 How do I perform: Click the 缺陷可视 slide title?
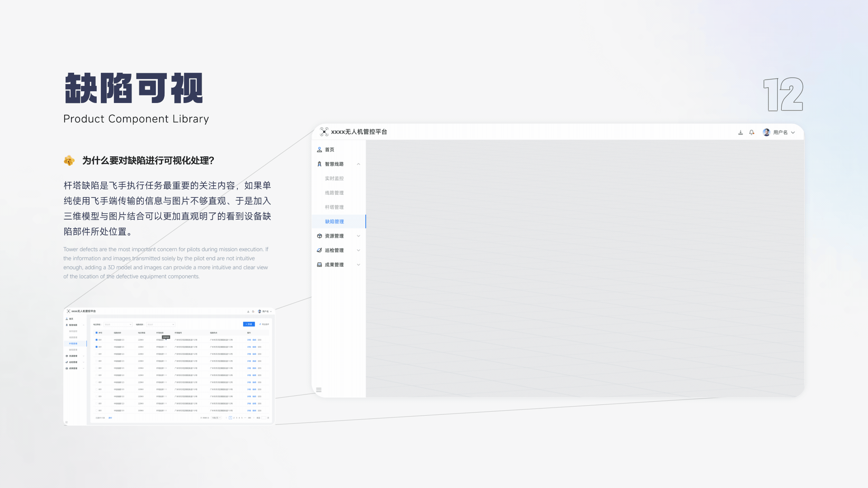[x=134, y=88]
